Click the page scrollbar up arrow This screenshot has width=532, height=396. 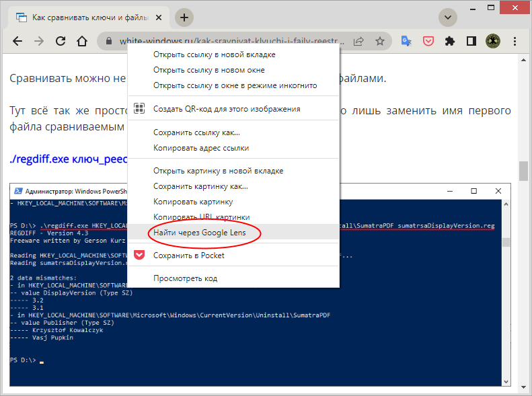tap(523, 60)
